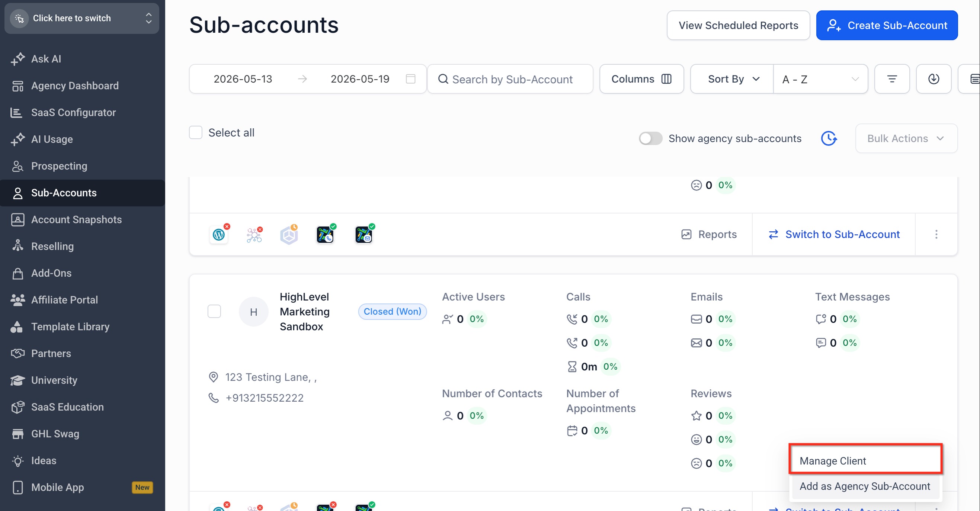Click the University graduation cap icon

17,380
